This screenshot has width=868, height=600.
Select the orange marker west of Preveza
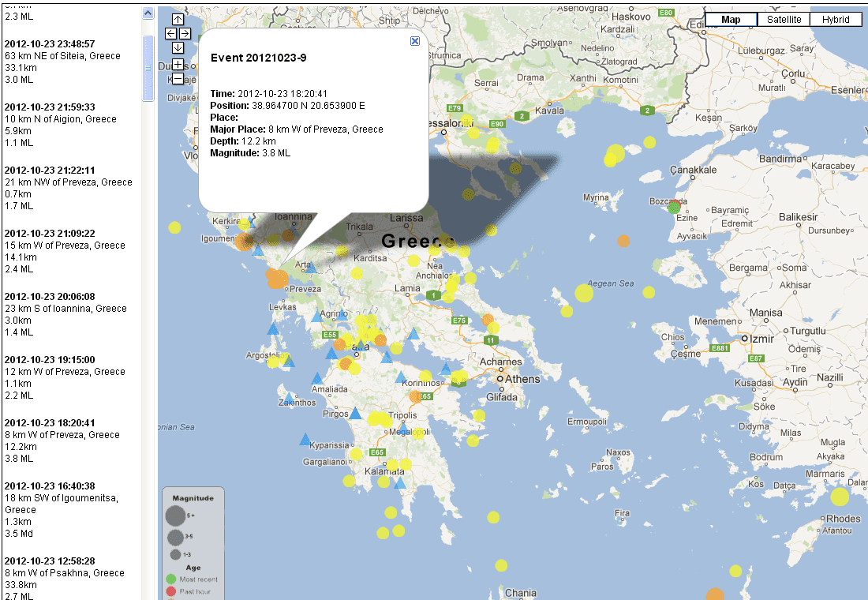(277, 279)
